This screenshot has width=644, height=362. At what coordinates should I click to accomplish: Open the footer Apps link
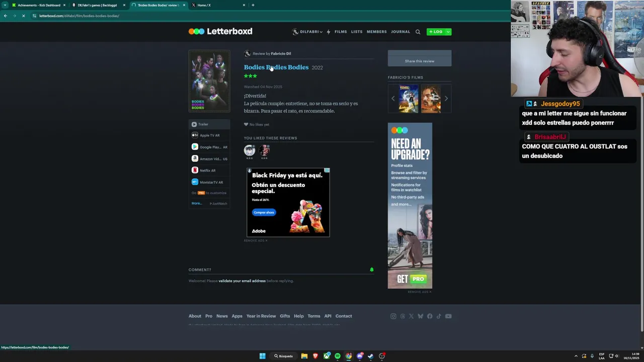point(237,316)
